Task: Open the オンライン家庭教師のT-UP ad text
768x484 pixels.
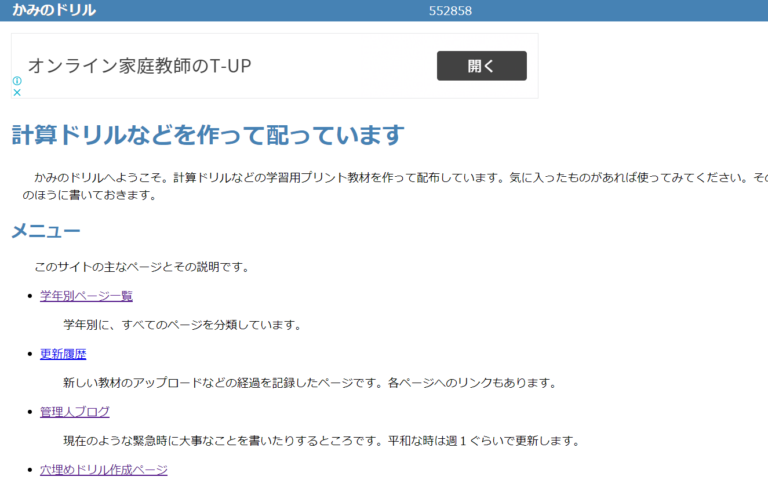Action: (x=140, y=66)
